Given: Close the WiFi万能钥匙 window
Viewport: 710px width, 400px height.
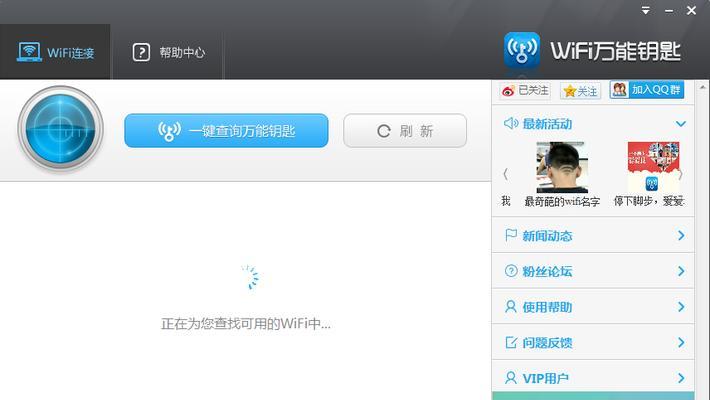Looking at the screenshot, I should [691, 10].
